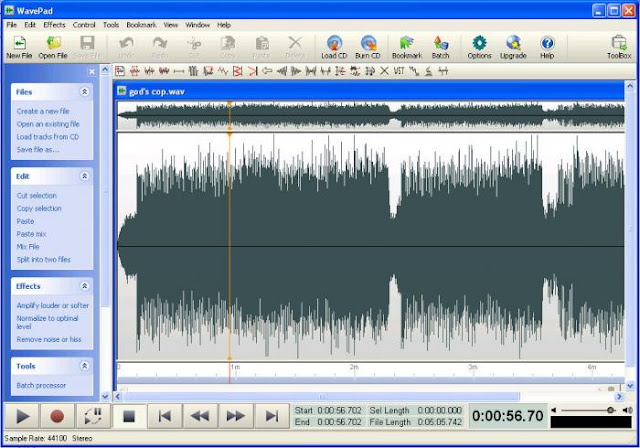Viewport: 640px width, 448px height.
Task: Click the Open File toolbar icon
Action: (53, 47)
